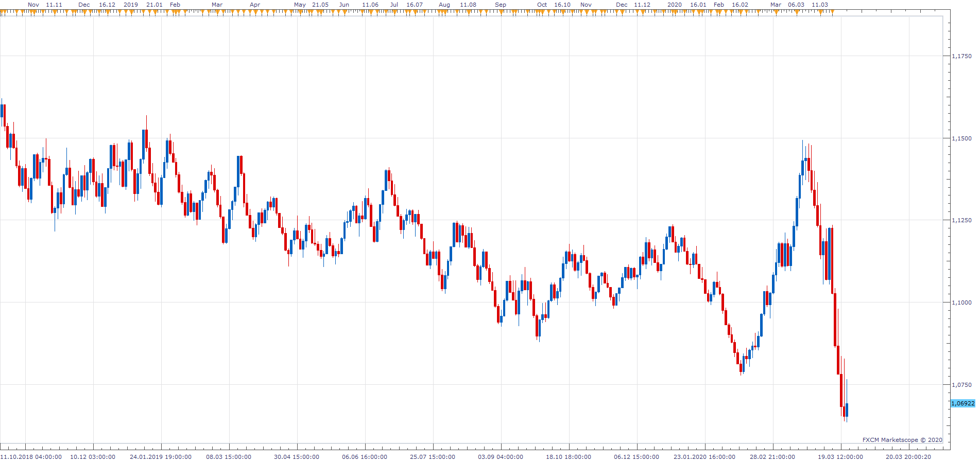Screen dimensions: 980x463
Task: Click the 16.07 date on top timeline
Action: 415,5
